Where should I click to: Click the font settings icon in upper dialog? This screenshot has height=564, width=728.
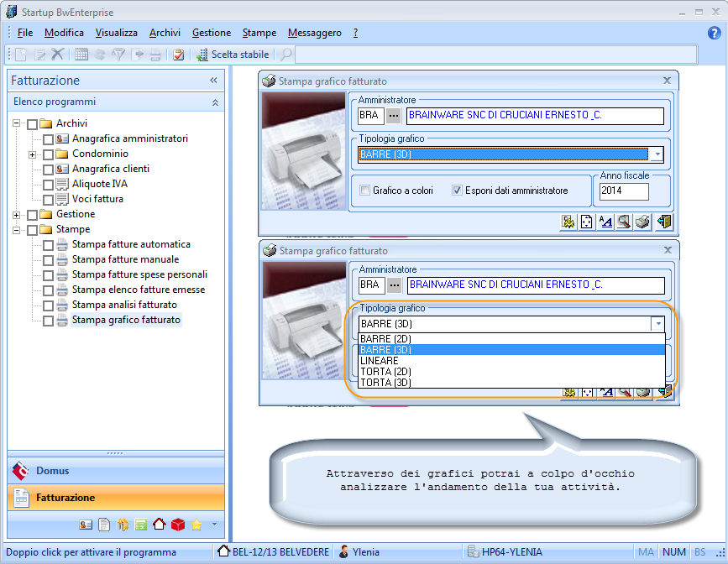605,222
